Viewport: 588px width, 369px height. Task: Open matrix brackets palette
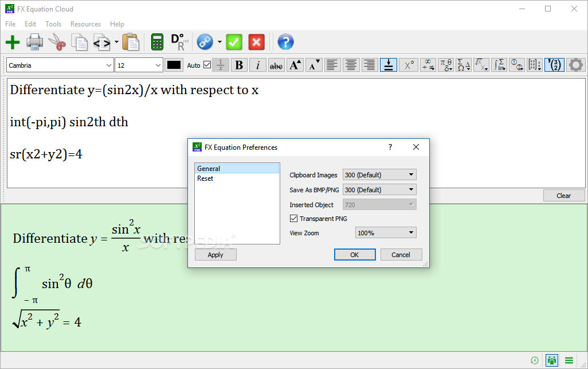(x=535, y=65)
